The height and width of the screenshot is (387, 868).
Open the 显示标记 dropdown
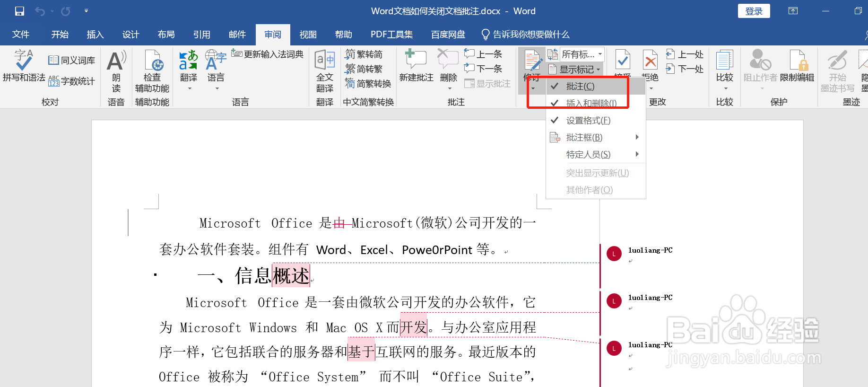click(574, 70)
